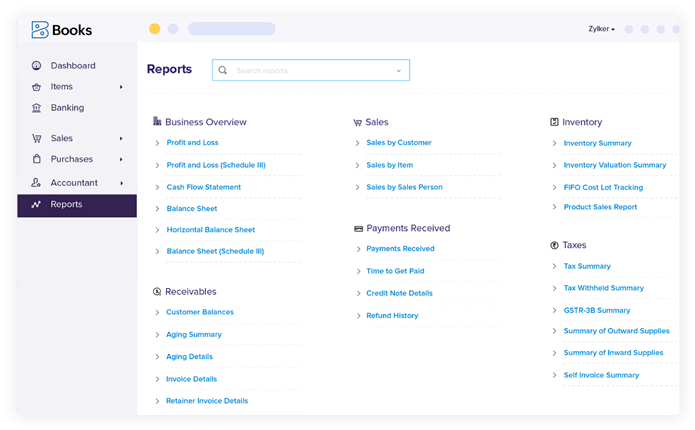Open the Cash Flow Statement report
The height and width of the screenshot is (430, 695).
pos(203,187)
